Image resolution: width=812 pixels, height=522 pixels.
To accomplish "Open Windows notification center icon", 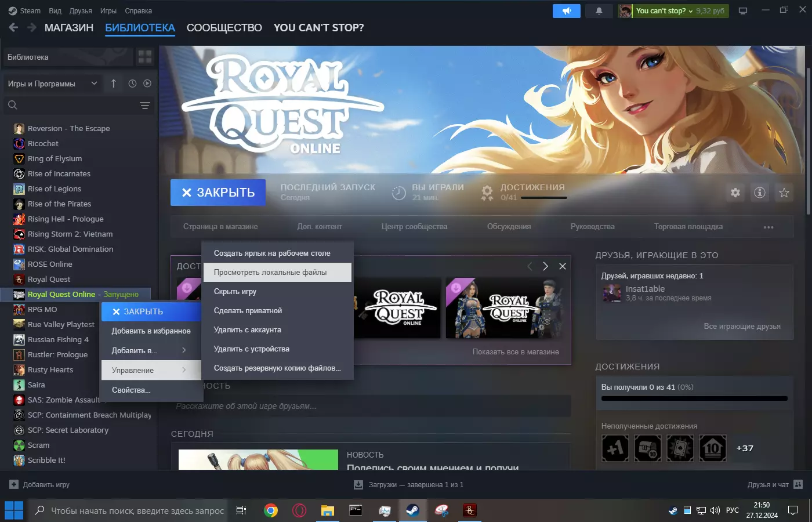I will coord(793,510).
